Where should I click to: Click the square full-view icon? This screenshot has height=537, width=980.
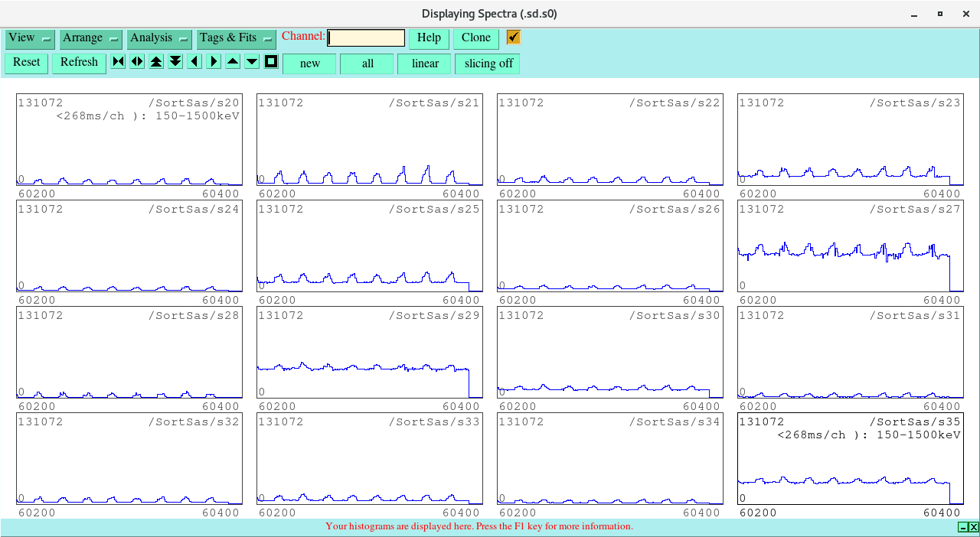pos(271,62)
